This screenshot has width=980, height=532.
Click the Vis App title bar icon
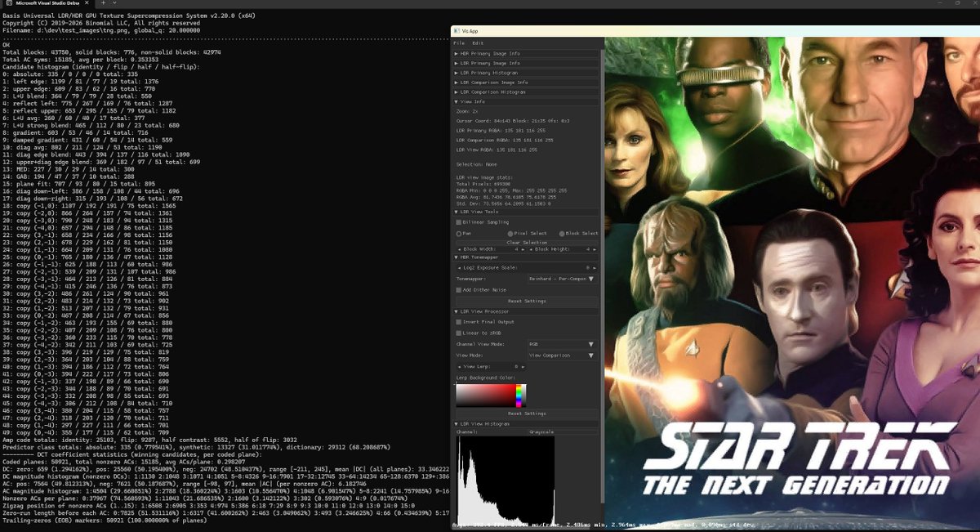coord(457,31)
